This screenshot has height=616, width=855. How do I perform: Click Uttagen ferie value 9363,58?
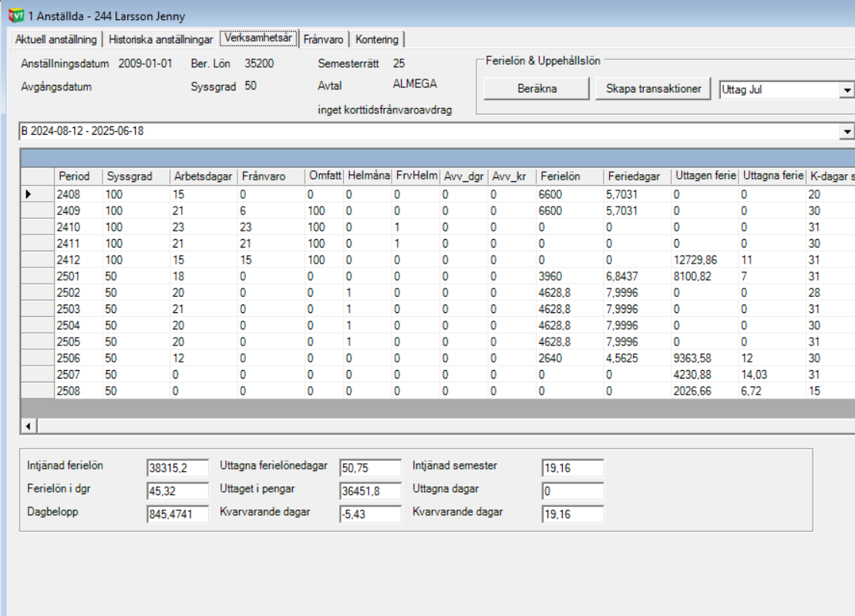[x=705, y=358]
